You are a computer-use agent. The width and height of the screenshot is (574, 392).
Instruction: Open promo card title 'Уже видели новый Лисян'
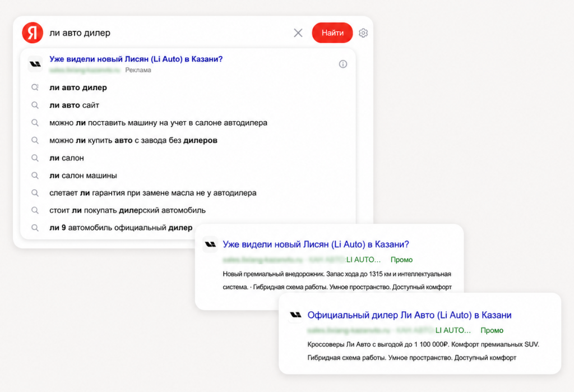point(316,244)
